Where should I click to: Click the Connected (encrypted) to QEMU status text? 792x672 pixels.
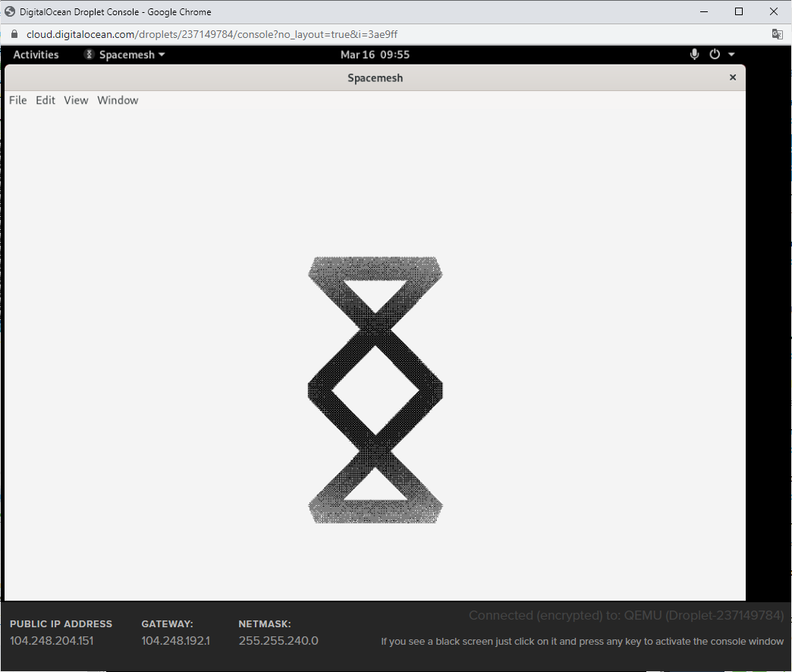click(627, 615)
